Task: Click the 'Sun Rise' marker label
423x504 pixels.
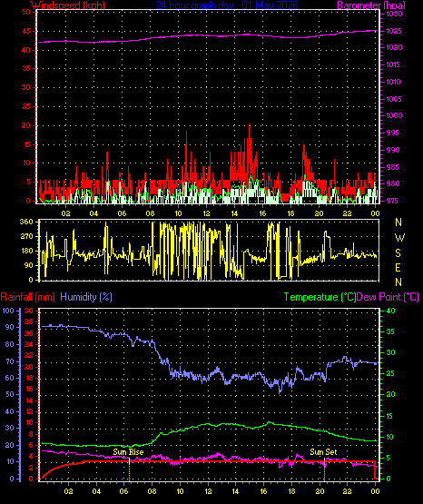Action: tap(128, 452)
